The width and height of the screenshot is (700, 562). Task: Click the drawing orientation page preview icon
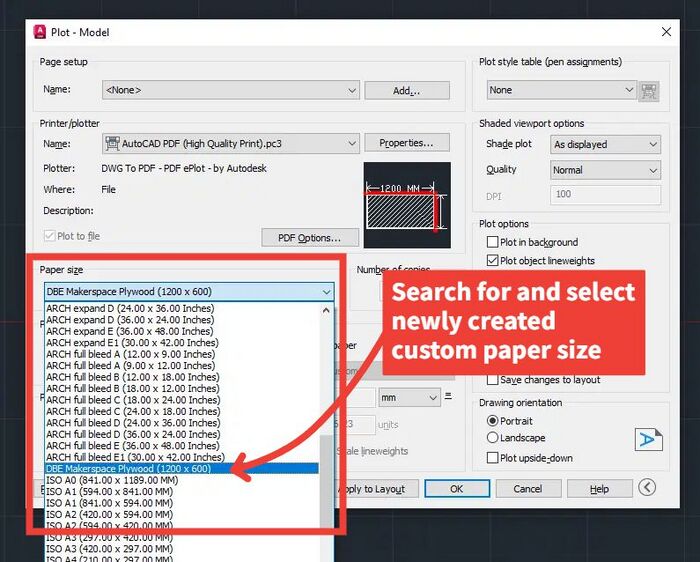point(648,439)
